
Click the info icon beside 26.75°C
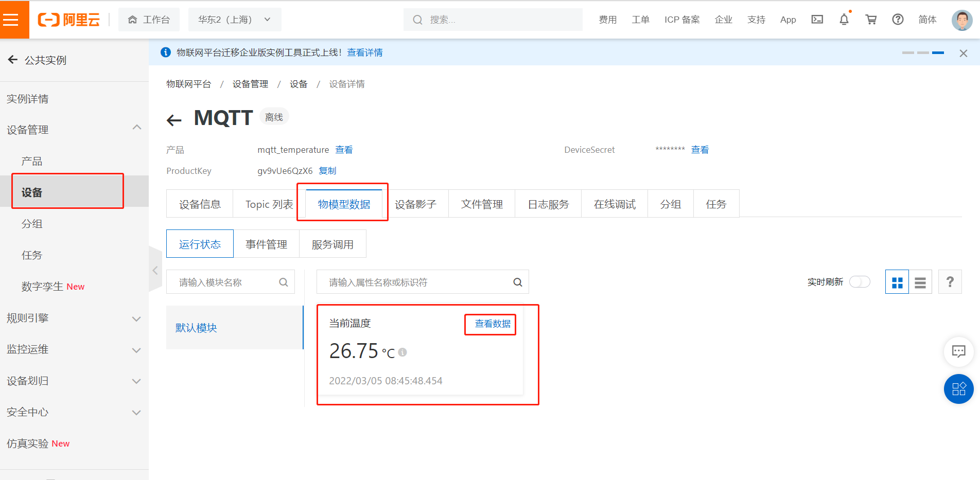[x=402, y=352]
